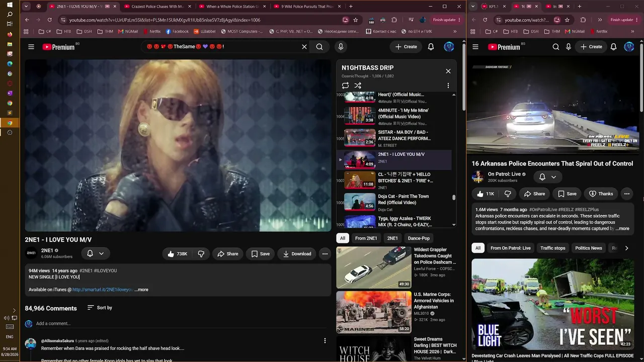Expand Arkansas video description with ...more

622,228
